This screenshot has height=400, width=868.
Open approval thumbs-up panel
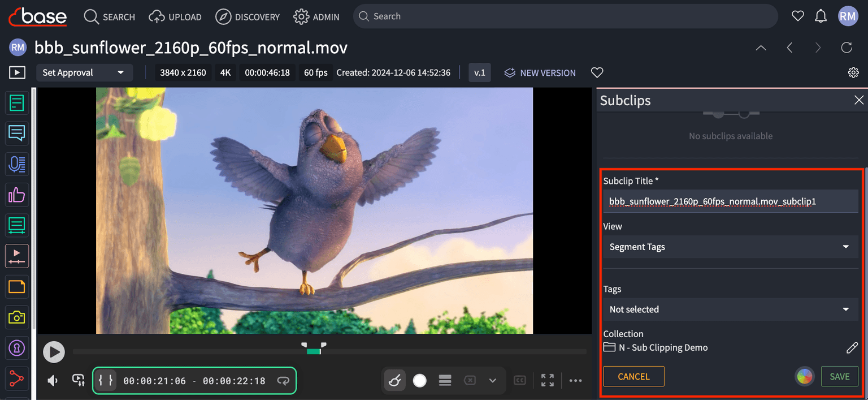[17, 195]
